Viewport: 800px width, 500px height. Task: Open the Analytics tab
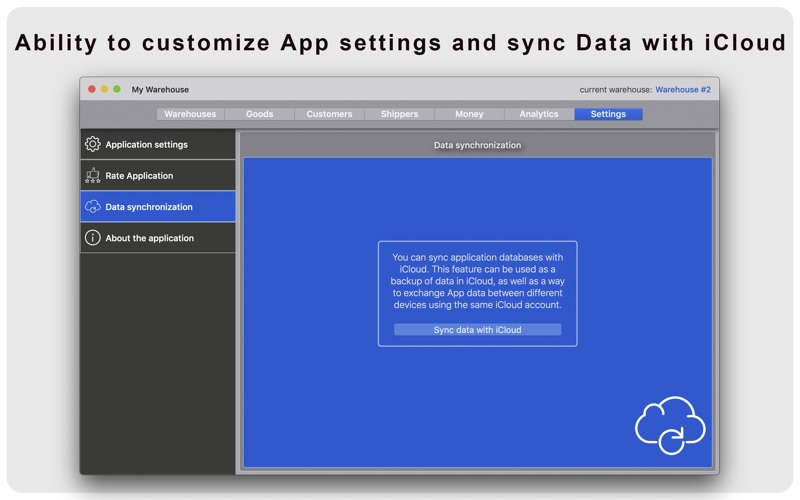(x=539, y=114)
